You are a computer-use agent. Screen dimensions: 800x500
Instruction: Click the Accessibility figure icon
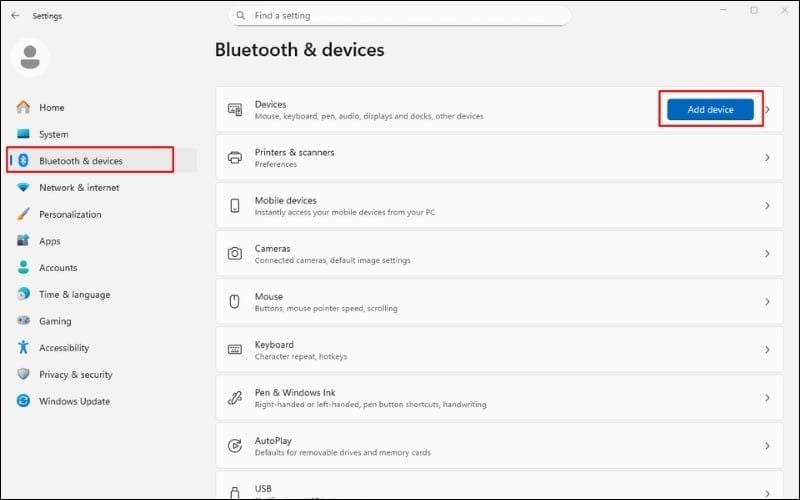click(23, 347)
